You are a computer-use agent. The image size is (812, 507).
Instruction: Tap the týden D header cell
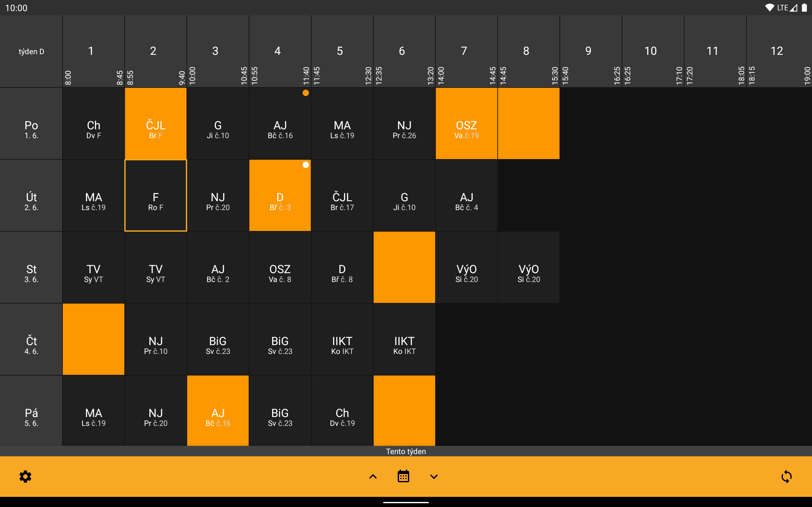[x=31, y=51]
